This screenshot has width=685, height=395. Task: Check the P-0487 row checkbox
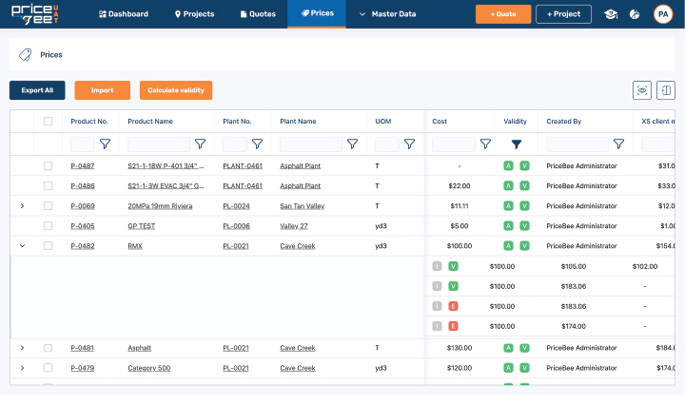coord(48,166)
